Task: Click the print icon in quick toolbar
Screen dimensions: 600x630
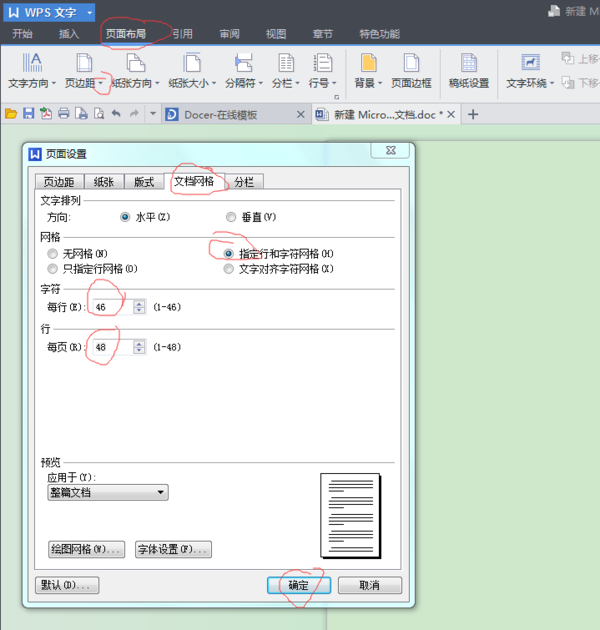Action: pos(63,114)
